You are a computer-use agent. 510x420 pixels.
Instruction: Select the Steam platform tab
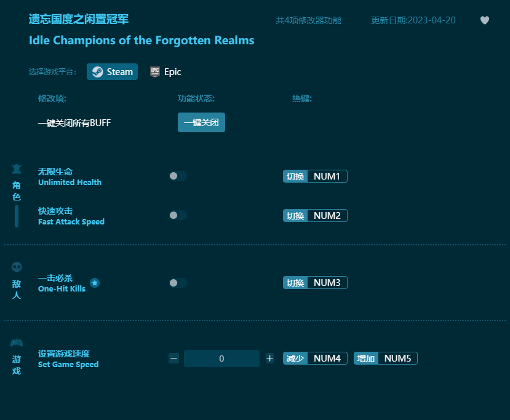[113, 72]
